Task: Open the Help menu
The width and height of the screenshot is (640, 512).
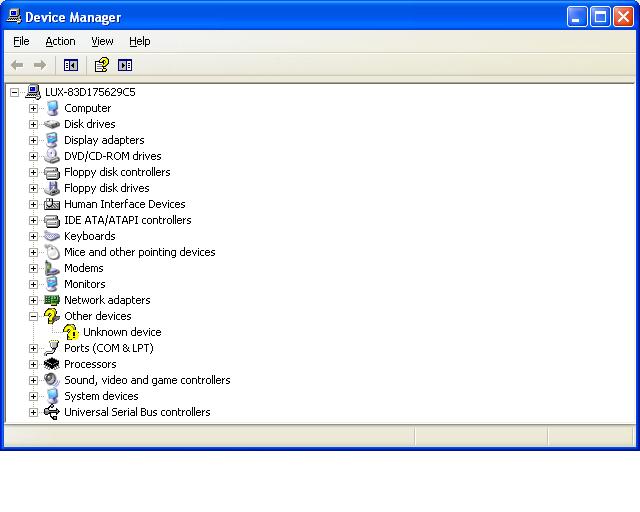Action: 140,41
